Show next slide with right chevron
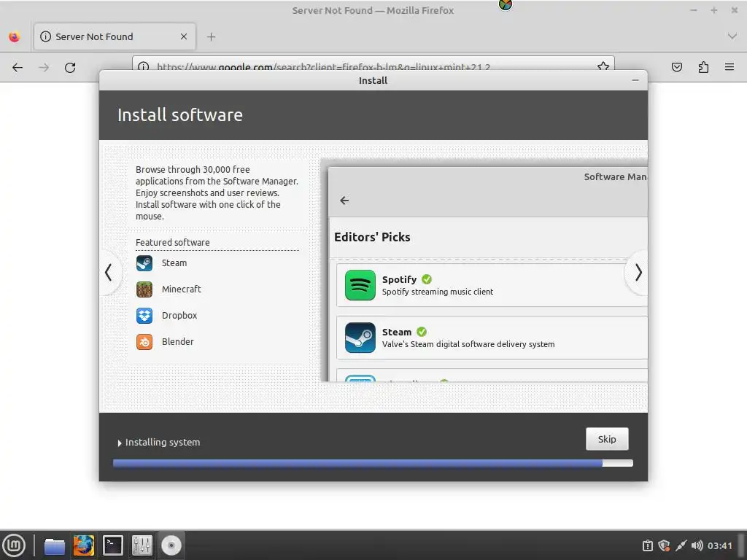 tap(638, 273)
